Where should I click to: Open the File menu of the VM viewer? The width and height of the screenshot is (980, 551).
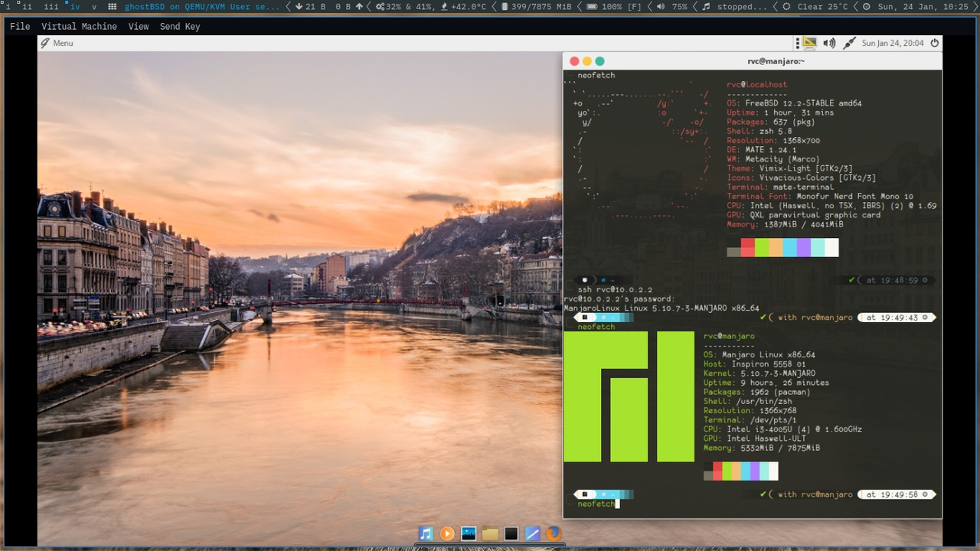(x=20, y=26)
